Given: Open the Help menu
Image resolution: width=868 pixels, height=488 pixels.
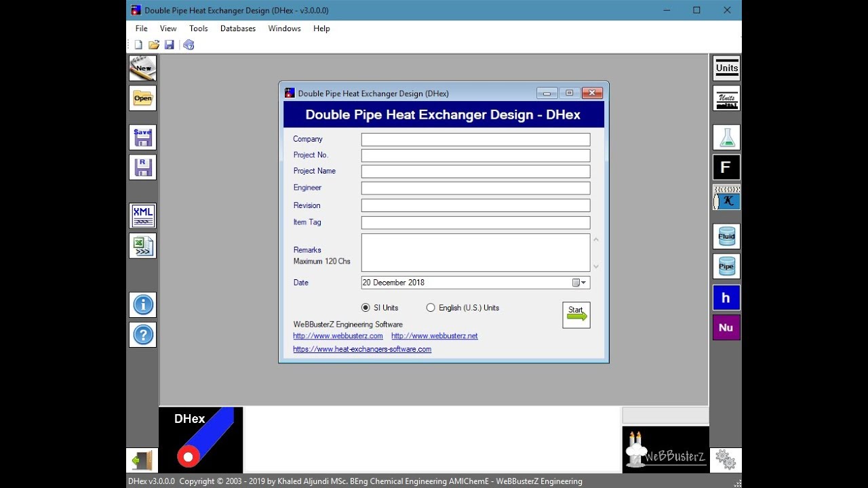Looking at the screenshot, I should 321,28.
